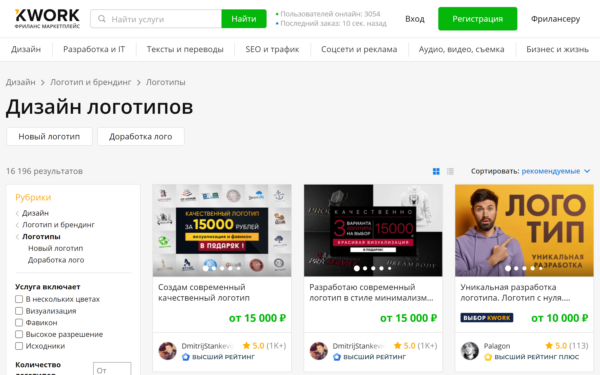
Task: Open the SEO и трафик menu
Action: (272, 49)
